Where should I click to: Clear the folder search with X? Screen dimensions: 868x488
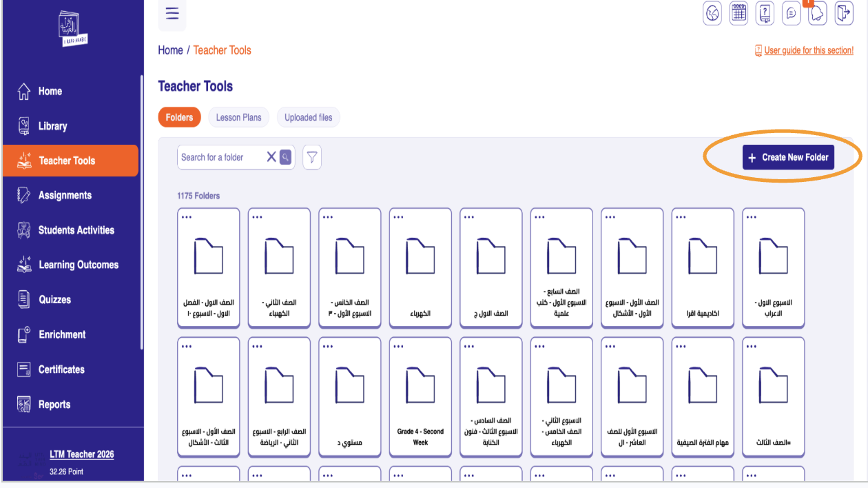[x=271, y=158]
